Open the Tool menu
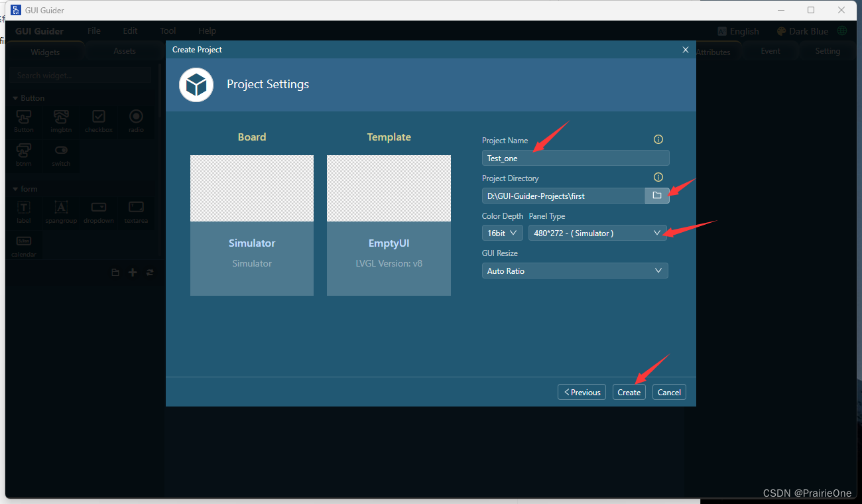The height and width of the screenshot is (504, 862). coord(168,31)
